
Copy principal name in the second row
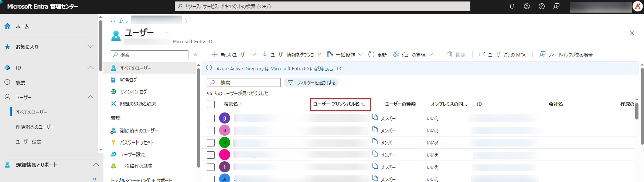point(375,129)
